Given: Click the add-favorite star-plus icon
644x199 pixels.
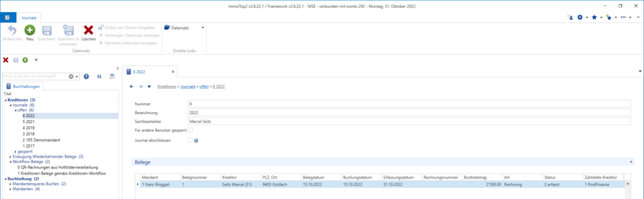Looking at the screenshot, I should (608, 17).
